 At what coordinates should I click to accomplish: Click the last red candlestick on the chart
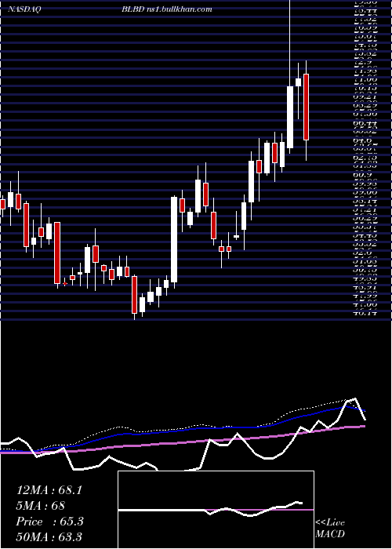[x=306, y=107]
